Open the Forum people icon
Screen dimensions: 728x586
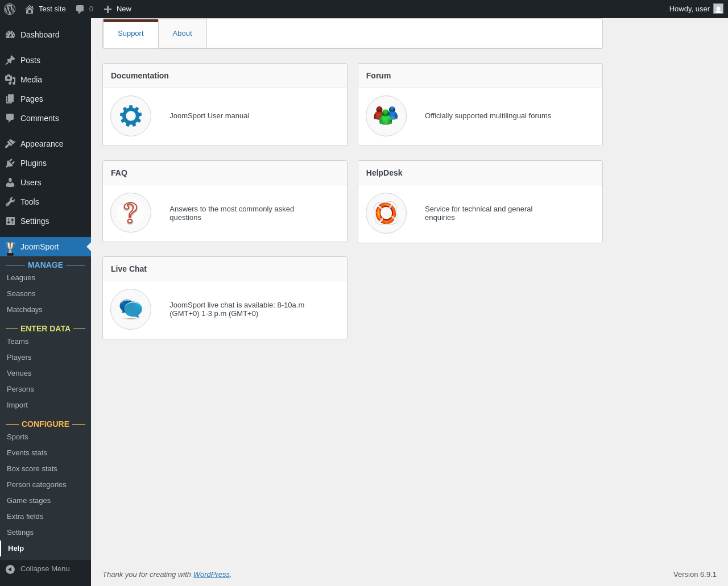coord(386,116)
